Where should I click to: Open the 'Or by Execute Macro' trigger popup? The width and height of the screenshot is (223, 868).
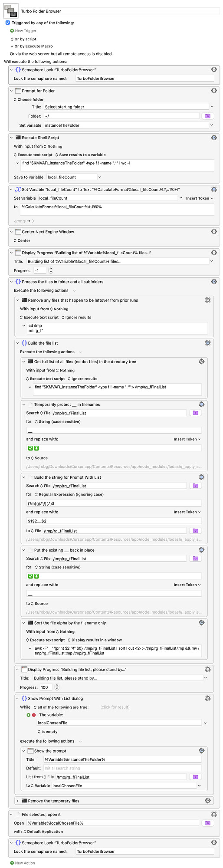[31, 46]
